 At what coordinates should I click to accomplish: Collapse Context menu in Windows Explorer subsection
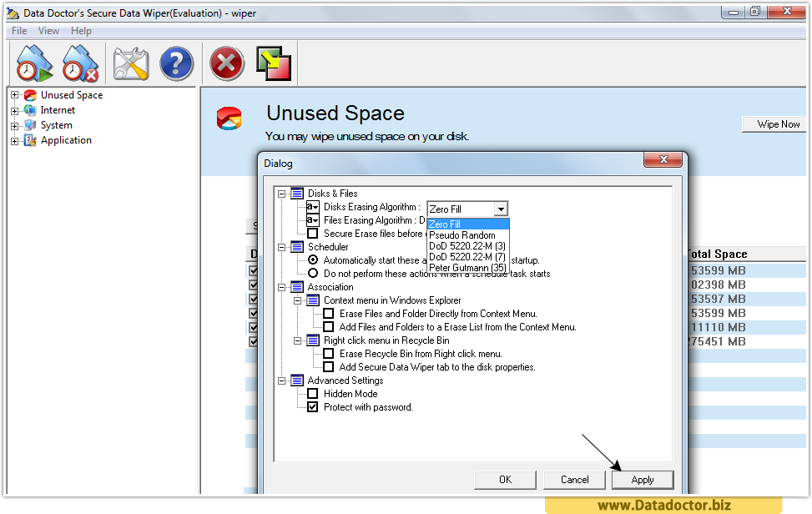pos(298,300)
